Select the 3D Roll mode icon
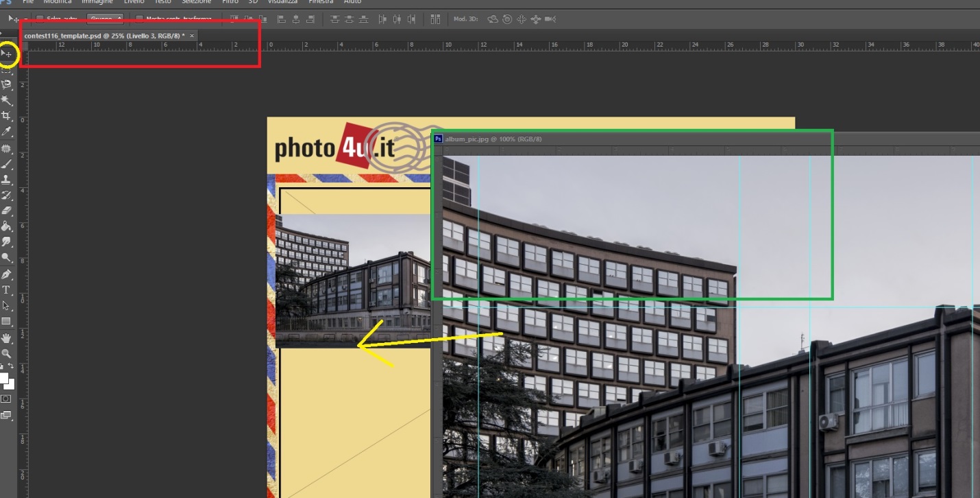The width and height of the screenshot is (980, 498). [507, 19]
